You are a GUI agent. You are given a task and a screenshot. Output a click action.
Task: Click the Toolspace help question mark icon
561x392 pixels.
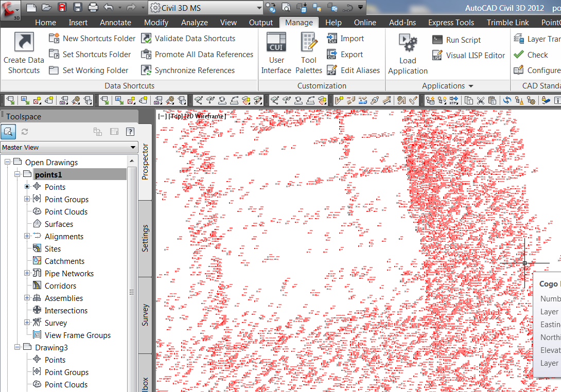click(130, 132)
